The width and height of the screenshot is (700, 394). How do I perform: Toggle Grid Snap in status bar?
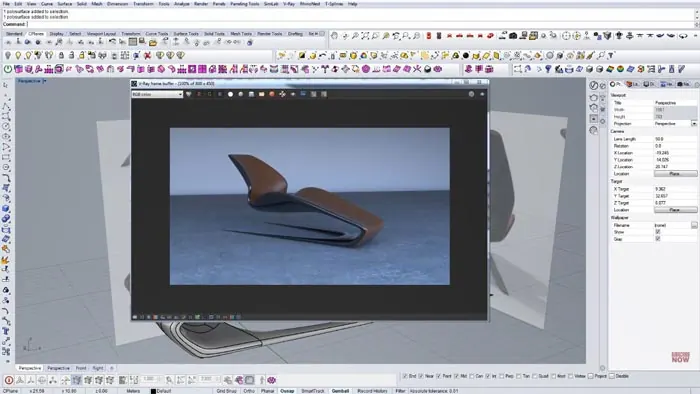226,391
